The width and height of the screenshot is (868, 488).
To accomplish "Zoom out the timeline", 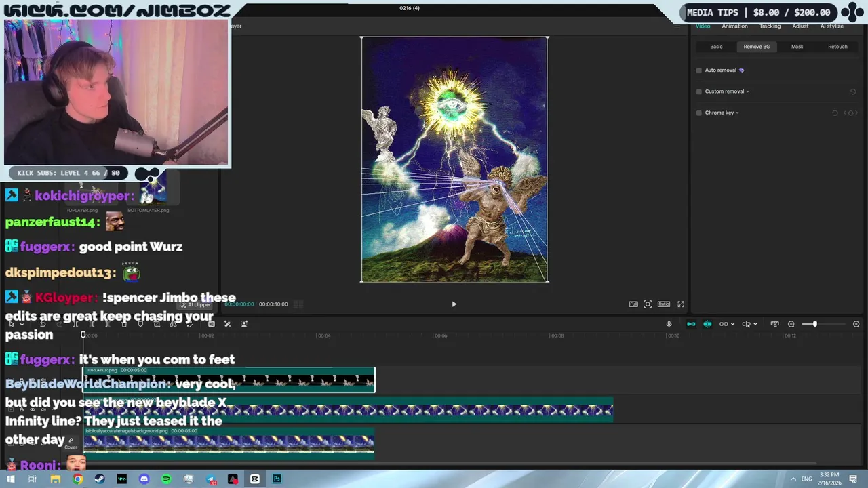I will [x=791, y=324].
